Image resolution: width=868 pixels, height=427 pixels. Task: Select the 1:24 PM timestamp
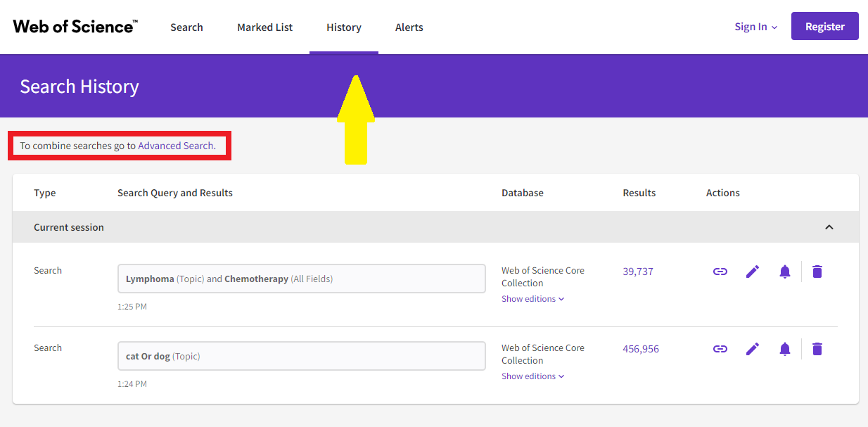point(132,384)
